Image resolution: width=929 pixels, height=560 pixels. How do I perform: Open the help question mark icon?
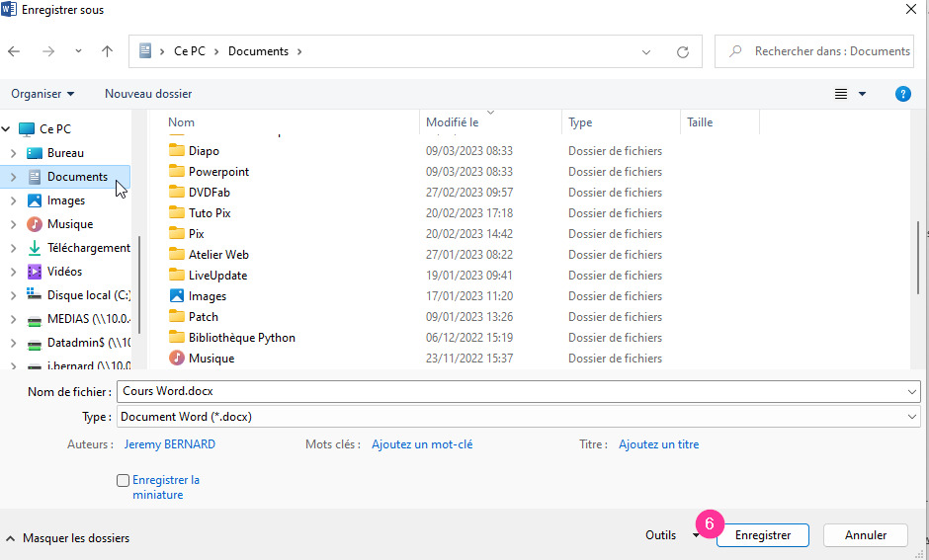pos(902,94)
